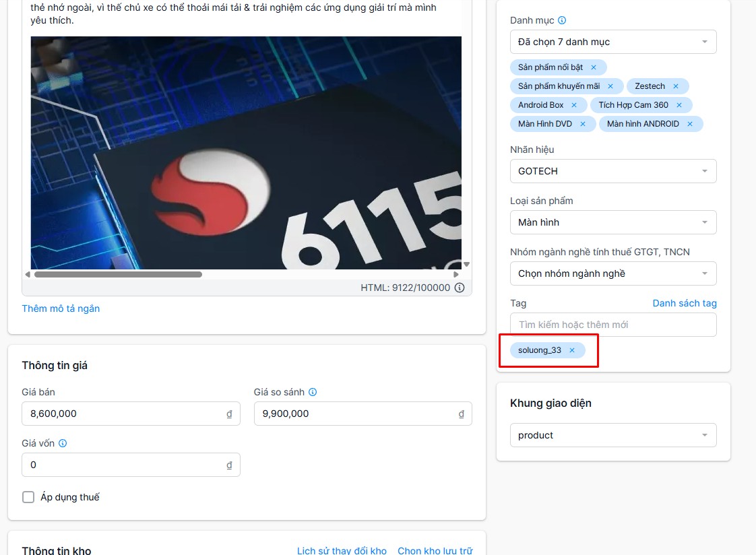Open Lịch sử thay đổi kho link
This screenshot has height=555, width=756.
pos(342,551)
